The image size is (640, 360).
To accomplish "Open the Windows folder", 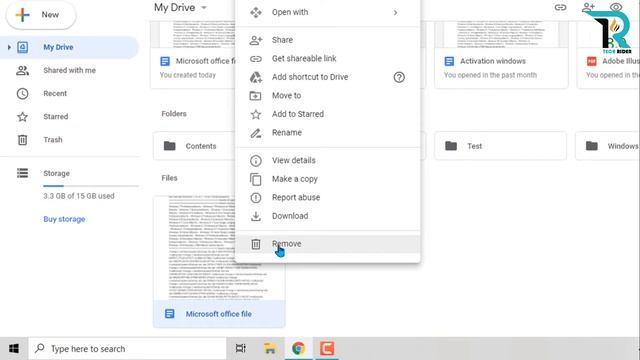I will (x=608, y=146).
